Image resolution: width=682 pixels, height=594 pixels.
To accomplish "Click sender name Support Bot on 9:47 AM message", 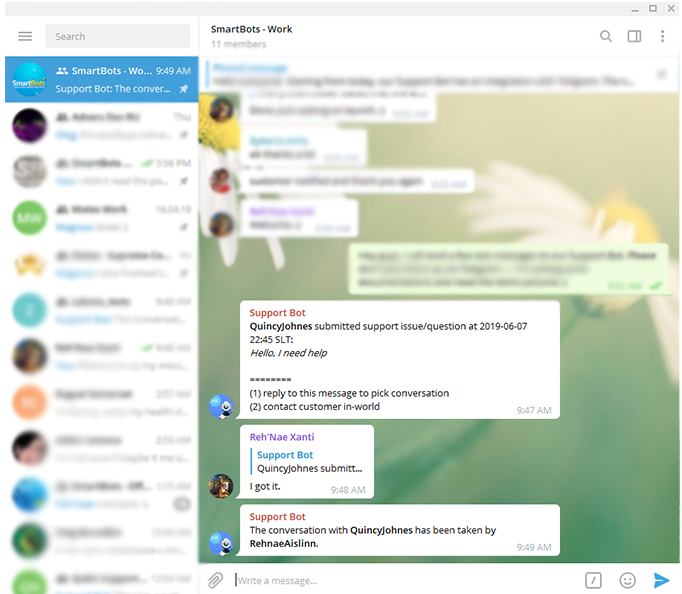I will point(277,313).
